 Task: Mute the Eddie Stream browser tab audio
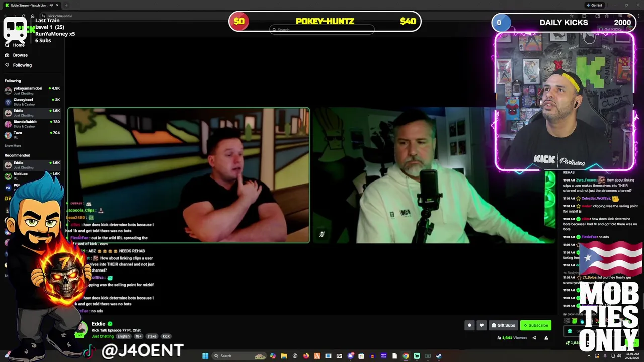51,5
